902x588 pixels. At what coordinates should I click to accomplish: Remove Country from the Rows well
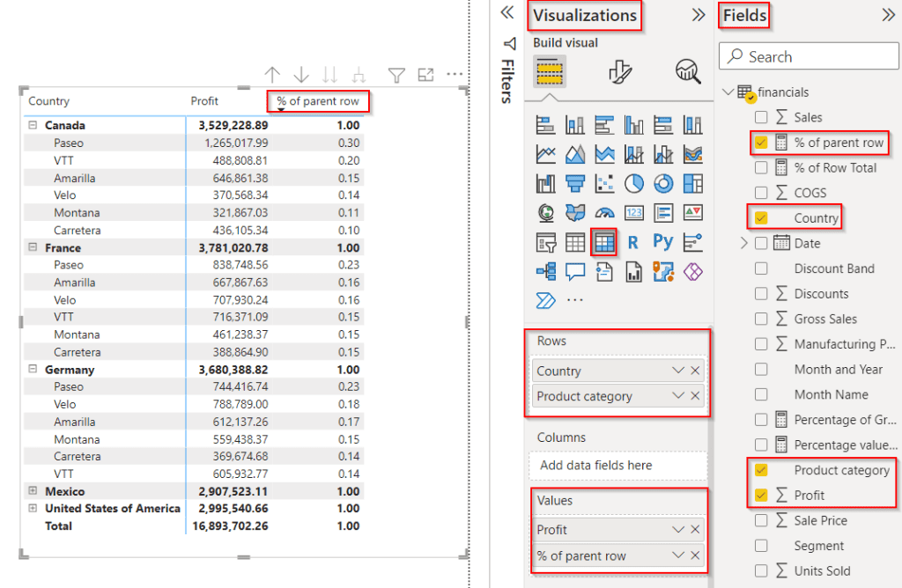[696, 371]
